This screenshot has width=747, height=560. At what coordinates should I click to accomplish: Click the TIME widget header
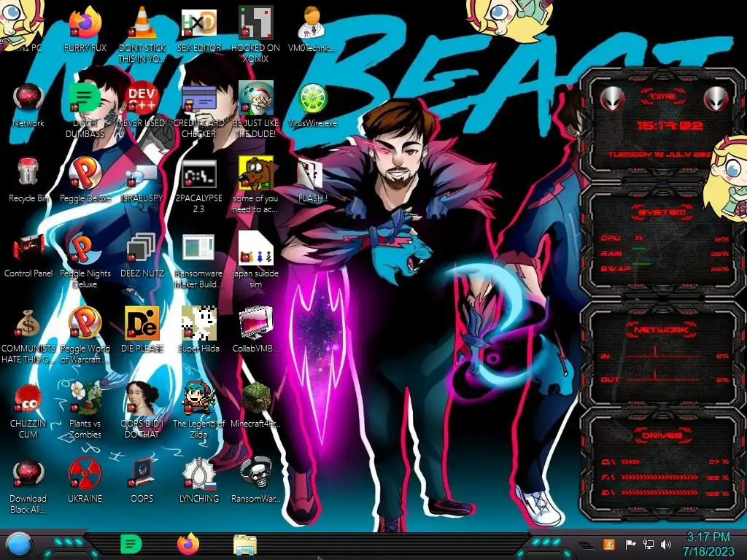pyautogui.click(x=662, y=97)
